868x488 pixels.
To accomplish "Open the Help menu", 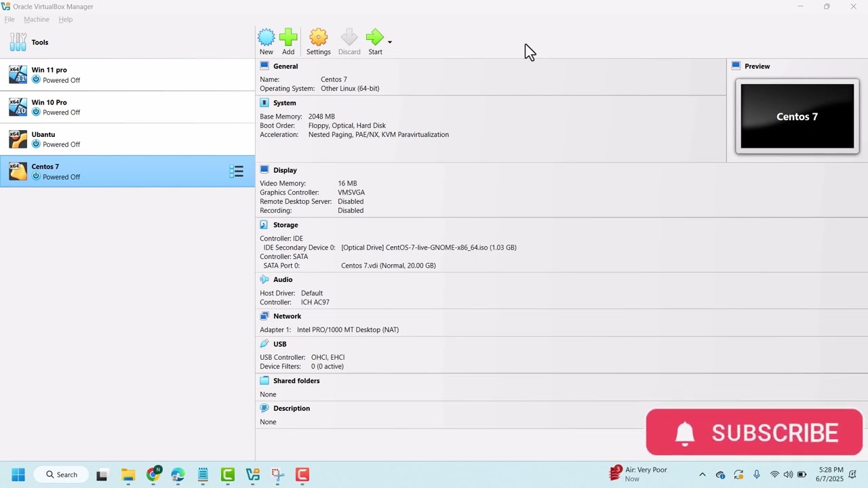I will point(66,20).
